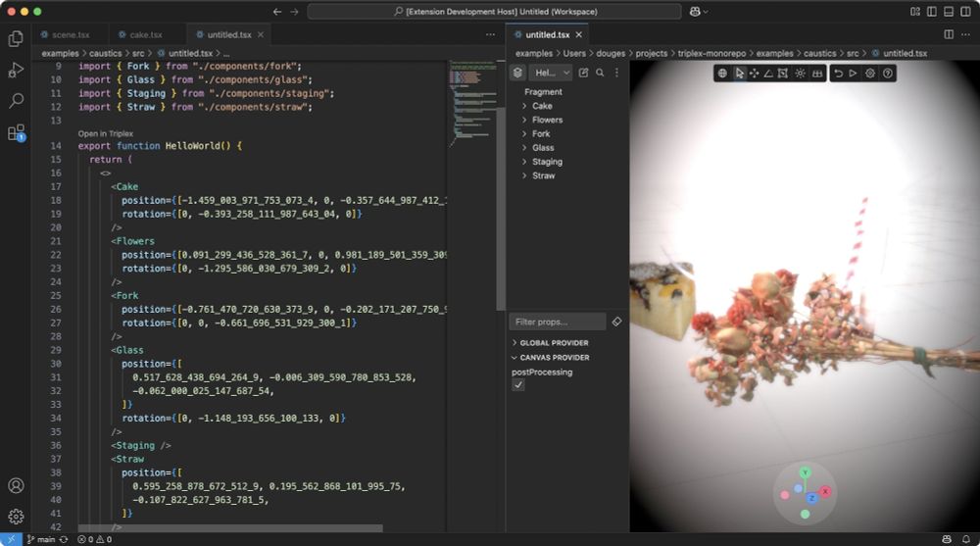Click the search icon in Triplex scene panel
This screenshot has height=546, width=980.
[x=600, y=73]
